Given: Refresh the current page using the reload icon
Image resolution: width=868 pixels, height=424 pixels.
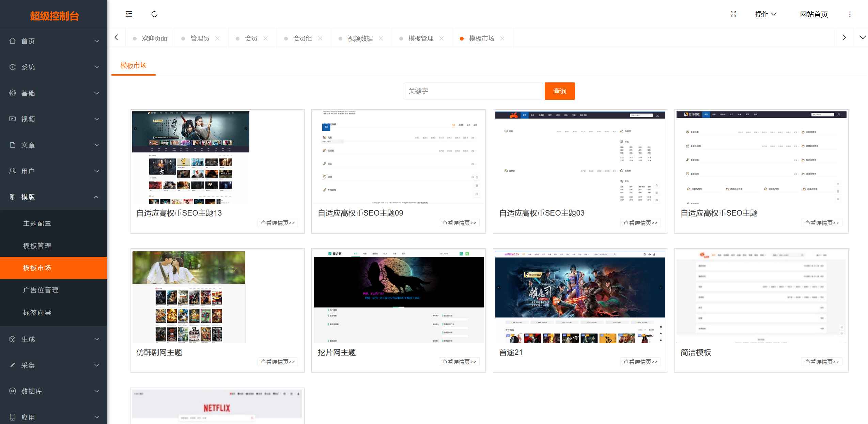Looking at the screenshot, I should tap(154, 14).
